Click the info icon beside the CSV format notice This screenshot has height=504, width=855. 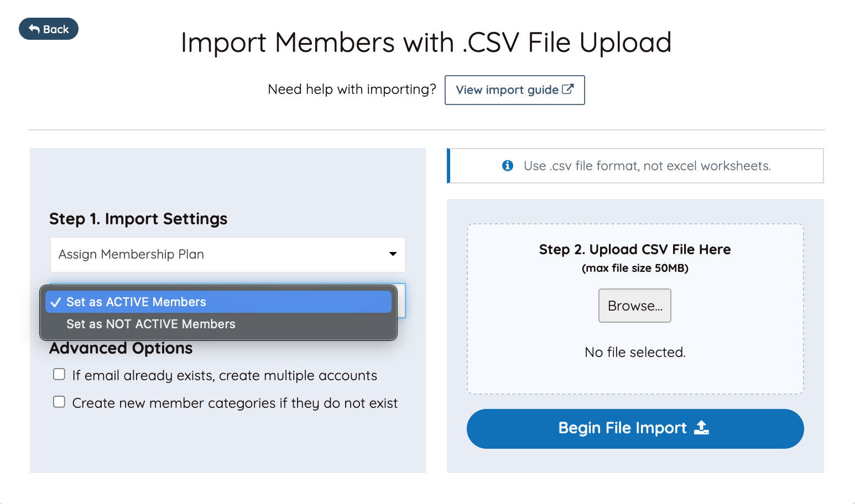[507, 165]
